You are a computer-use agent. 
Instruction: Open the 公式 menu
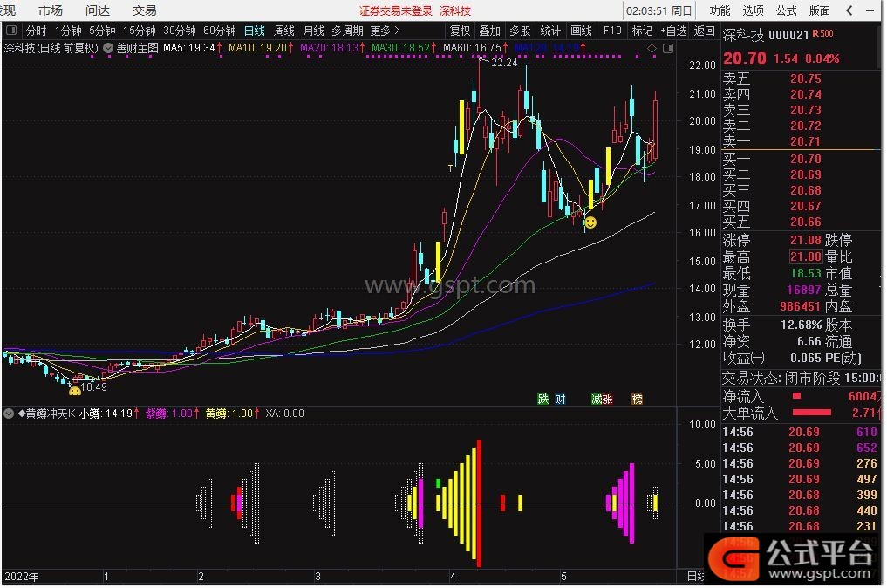click(x=787, y=10)
